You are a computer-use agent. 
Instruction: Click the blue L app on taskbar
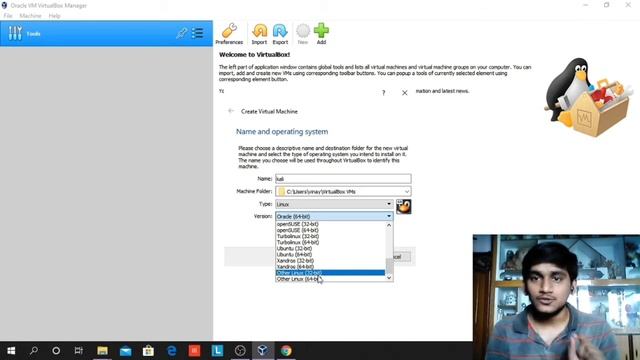(x=217, y=351)
